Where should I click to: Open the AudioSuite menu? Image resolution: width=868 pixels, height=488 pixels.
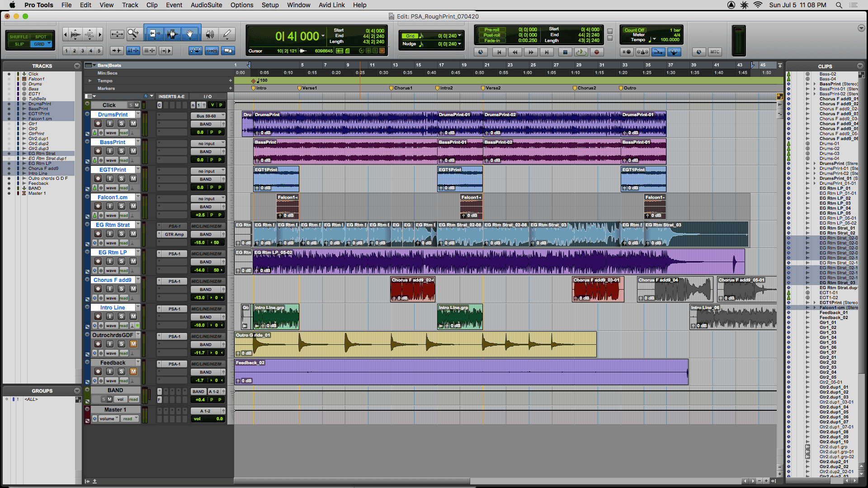click(206, 5)
